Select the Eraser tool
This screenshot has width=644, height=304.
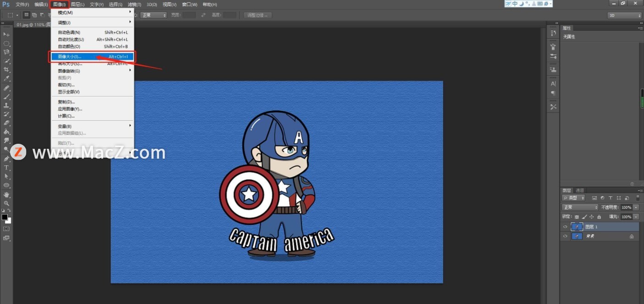point(6,123)
